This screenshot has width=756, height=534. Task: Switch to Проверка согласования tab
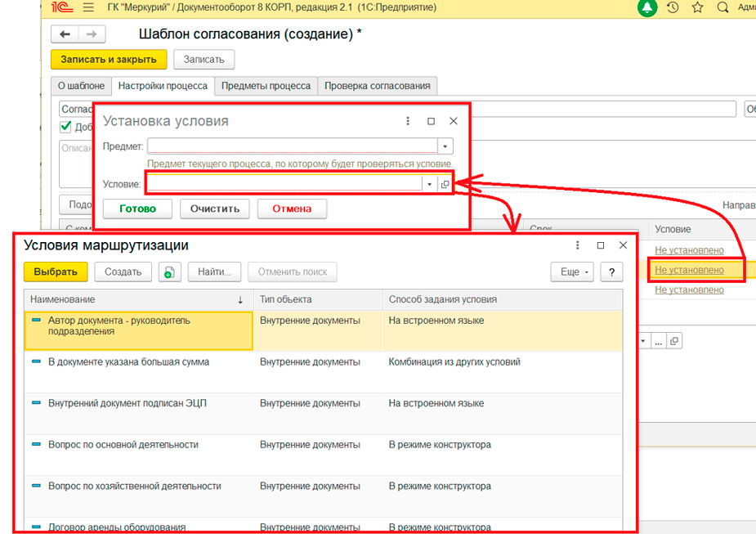coord(378,86)
